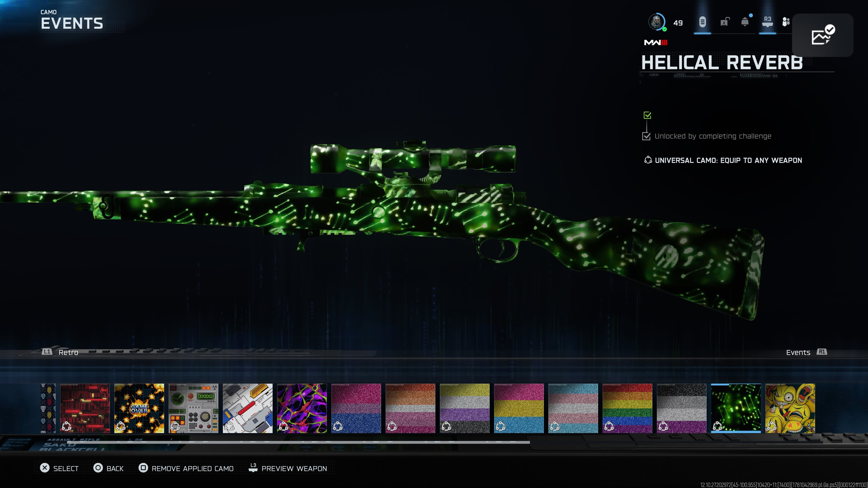Click Remove Applied Camo
The width and height of the screenshot is (868, 488).
186,469
